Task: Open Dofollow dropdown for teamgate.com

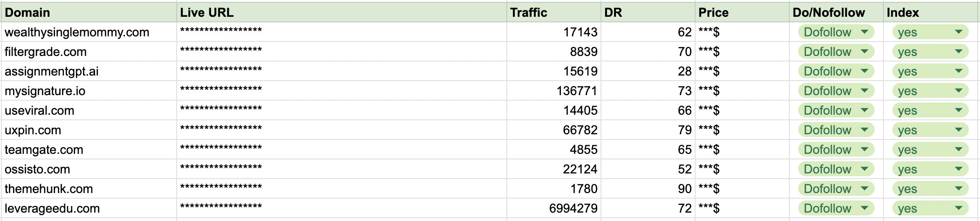Action: point(864,150)
